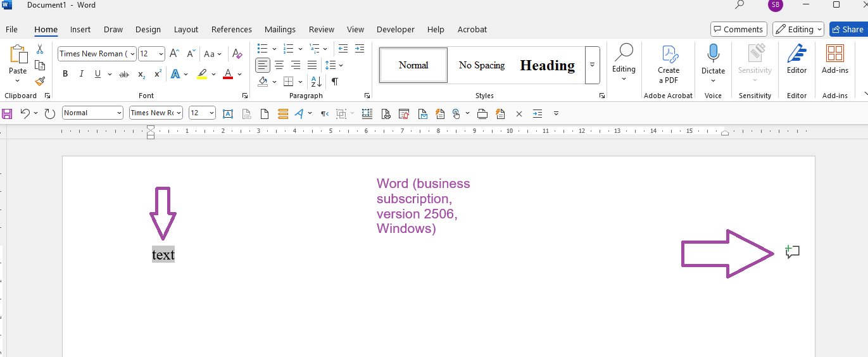Viewport: 868px width, 357px height.
Task: Open the Paste options arrow
Action: (x=18, y=81)
